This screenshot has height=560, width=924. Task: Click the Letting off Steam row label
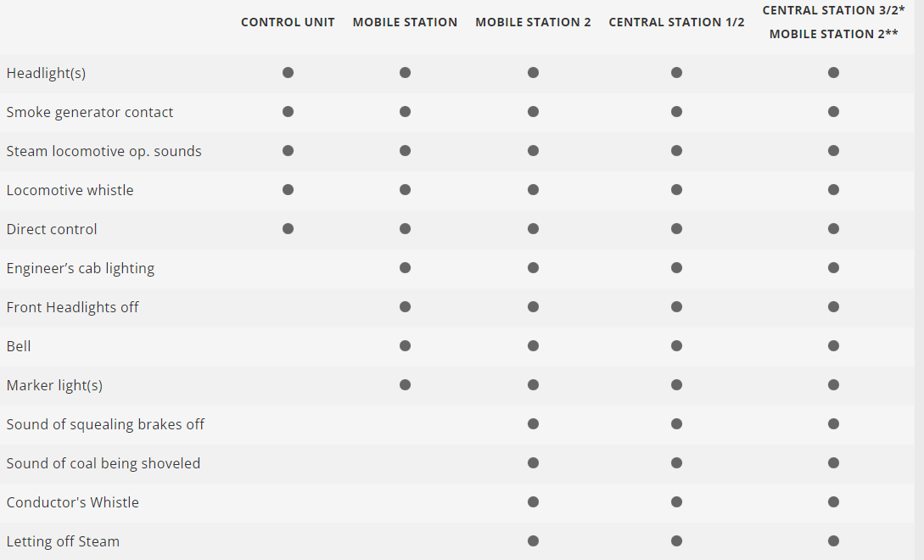[63, 541]
